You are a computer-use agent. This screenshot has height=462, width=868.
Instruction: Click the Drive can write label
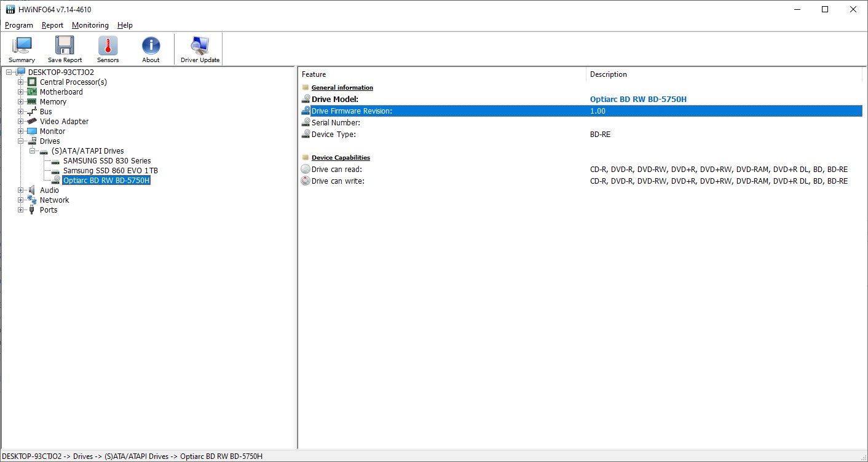click(338, 181)
